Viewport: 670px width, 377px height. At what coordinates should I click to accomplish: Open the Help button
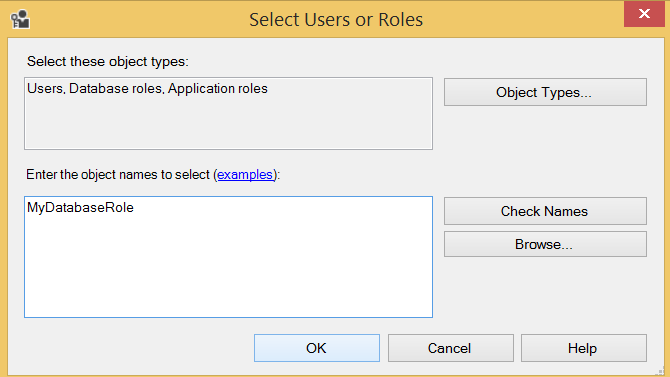[584, 348]
